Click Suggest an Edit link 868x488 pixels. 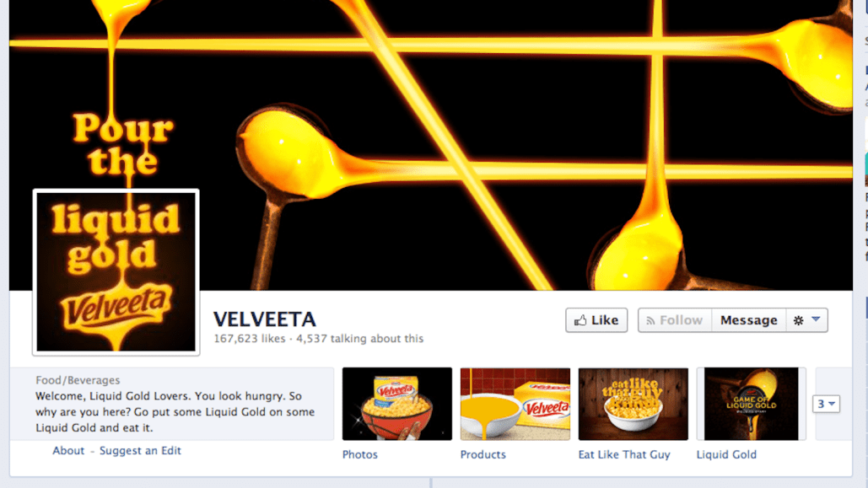tap(140, 450)
